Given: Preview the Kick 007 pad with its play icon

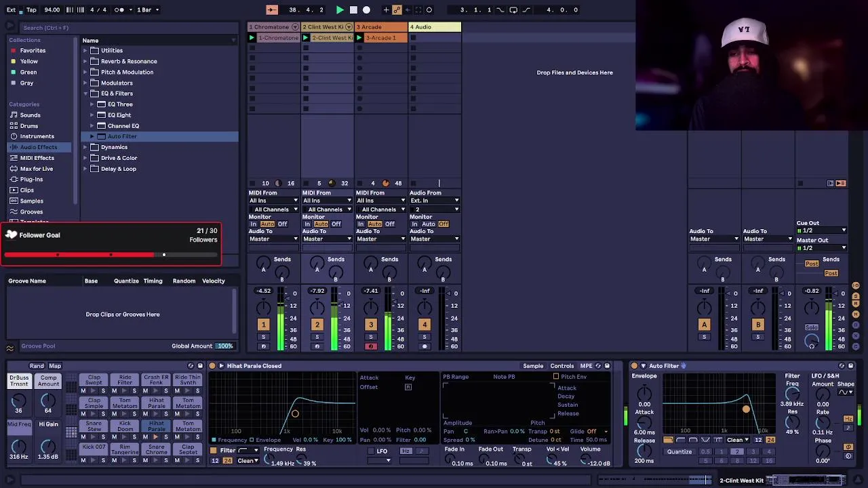Looking at the screenshot, I should [x=93, y=460].
